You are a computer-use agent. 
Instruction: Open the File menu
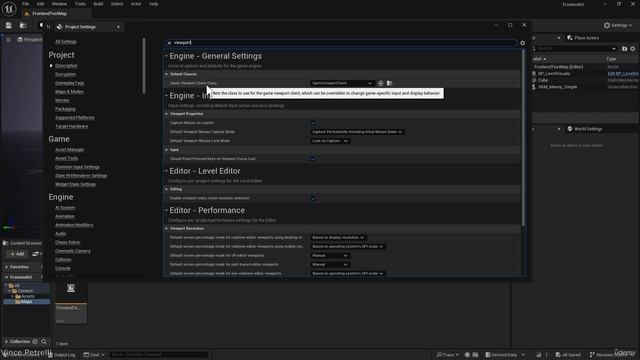point(25,4)
